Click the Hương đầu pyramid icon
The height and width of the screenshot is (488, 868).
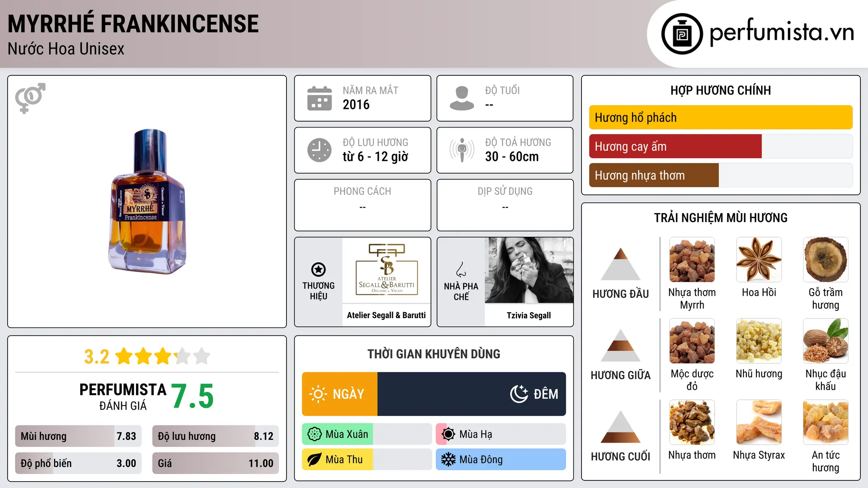(620, 263)
